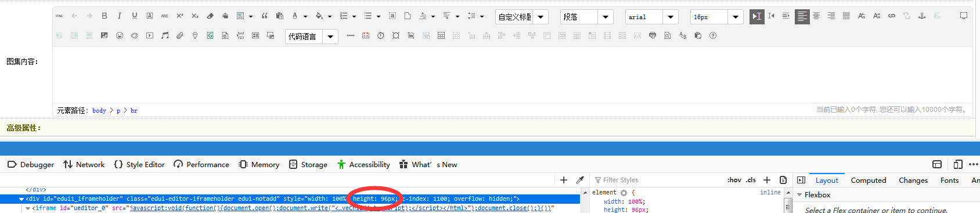The image size is (980, 213).
Task: Toggle the :hov pseudo-class panel
Action: pyautogui.click(x=734, y=180)
